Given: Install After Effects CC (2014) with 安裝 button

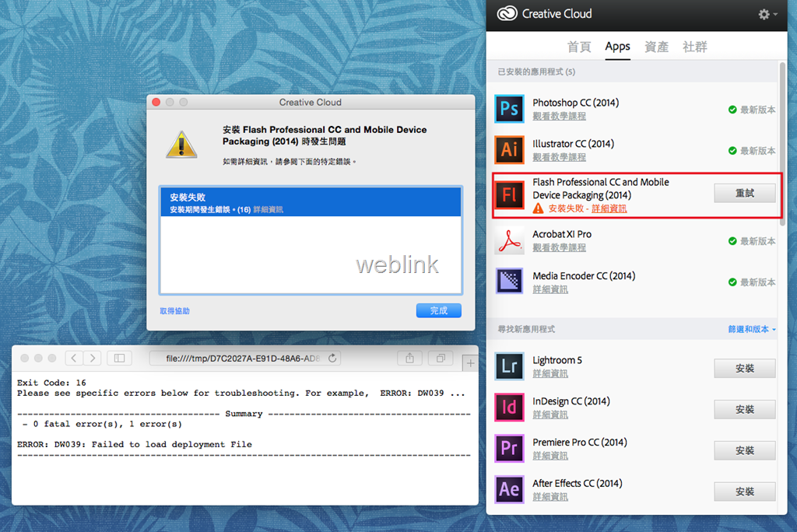Looking at the screenshot, I should pos(745,492).
